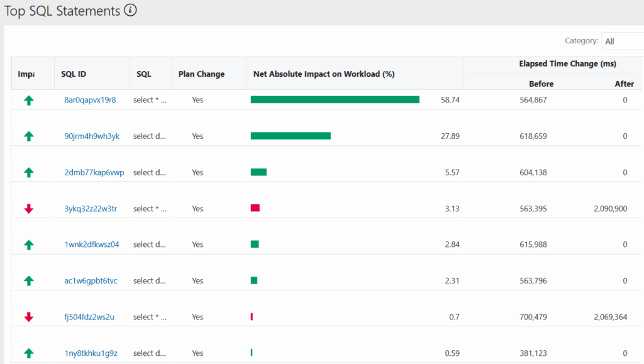Screen dimensions: 644x364
Task: Click the Before elapsed time column header
Action: click(x=541, y=84)
